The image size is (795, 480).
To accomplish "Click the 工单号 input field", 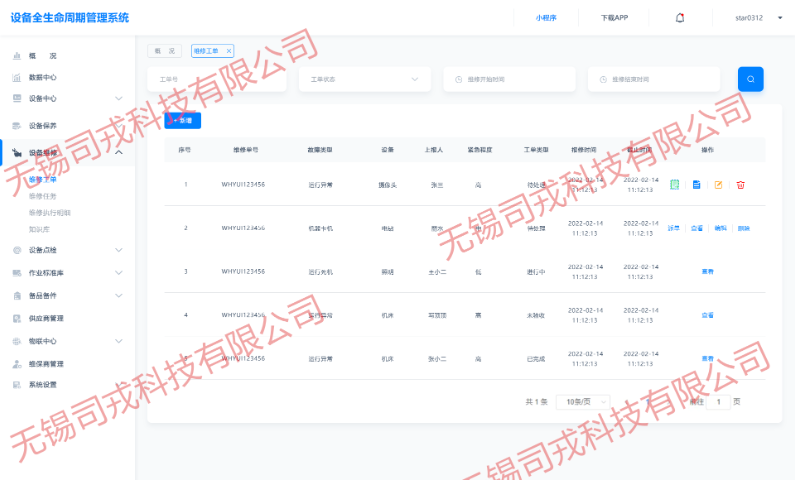I will point(216,79).
